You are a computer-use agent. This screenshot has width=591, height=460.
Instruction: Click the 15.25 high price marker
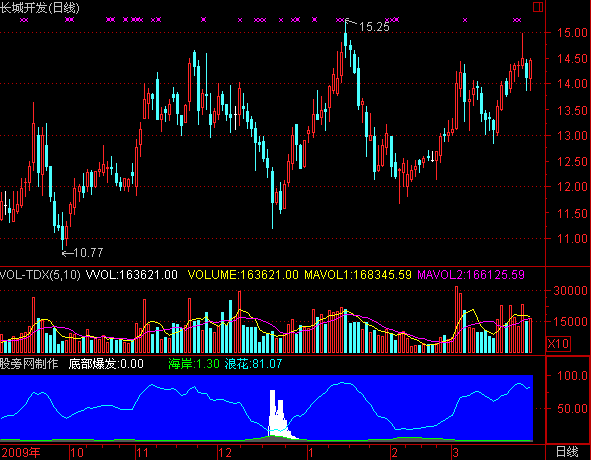[374, 27]
